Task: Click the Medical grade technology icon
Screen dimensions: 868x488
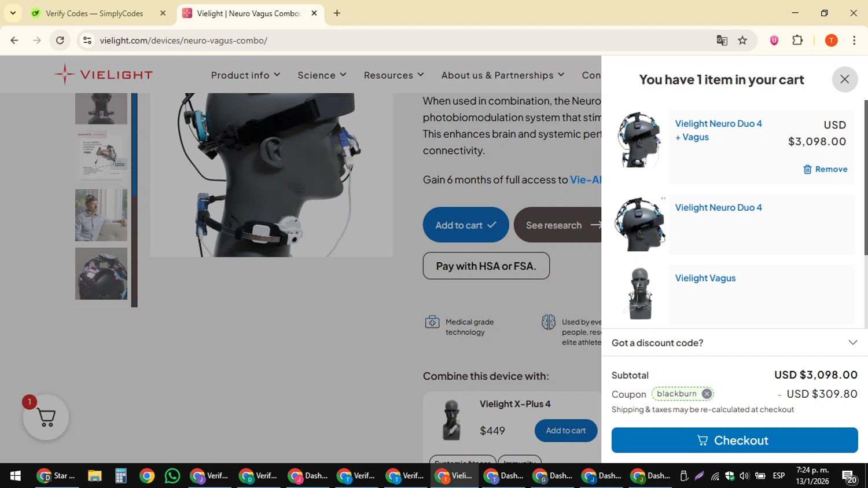Action: (432, 322)
